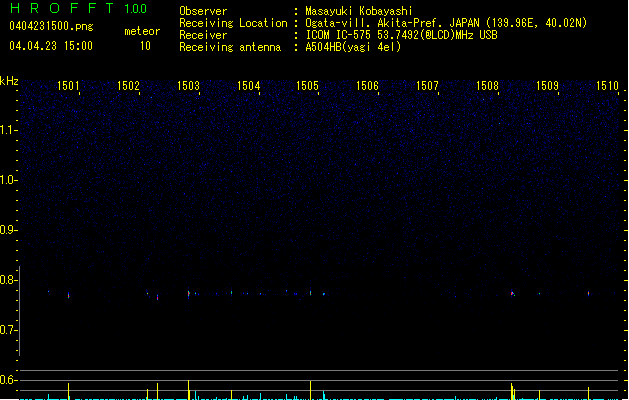Click the 1504 time axis label
The image size is (629, 400).
click(x=248, y=86)
